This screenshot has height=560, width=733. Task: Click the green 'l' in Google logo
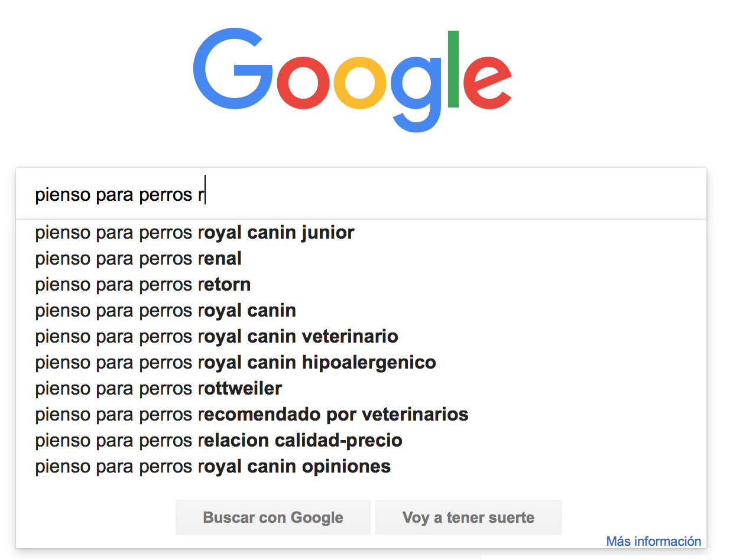[453, 69]
